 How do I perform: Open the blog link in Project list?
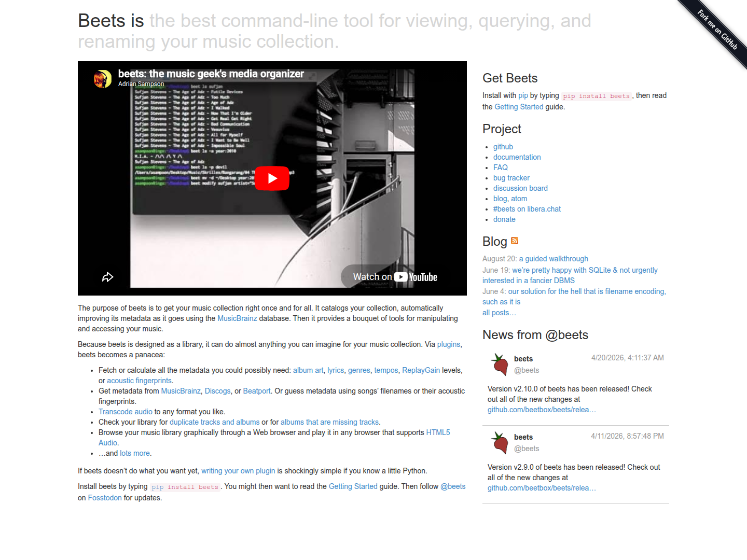[500, 199]
